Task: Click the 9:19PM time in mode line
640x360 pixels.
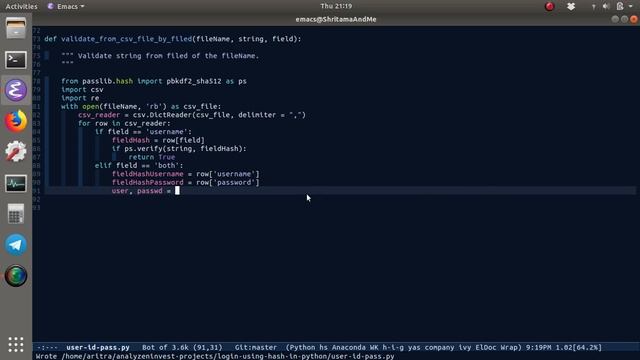Action: (x=538, y=347)
